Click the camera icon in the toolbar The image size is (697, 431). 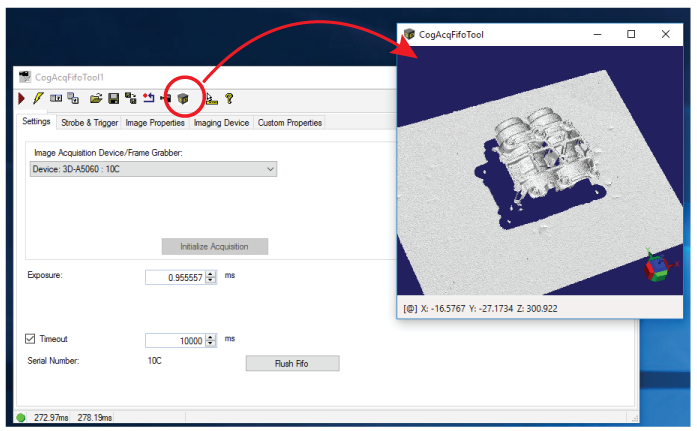[x=166, y=98]
